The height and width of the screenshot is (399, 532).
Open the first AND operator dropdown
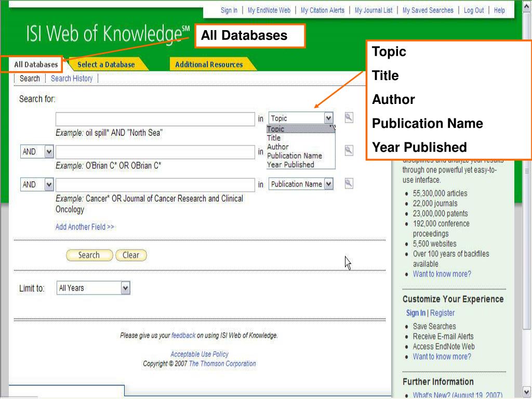[x=49, y=152]
